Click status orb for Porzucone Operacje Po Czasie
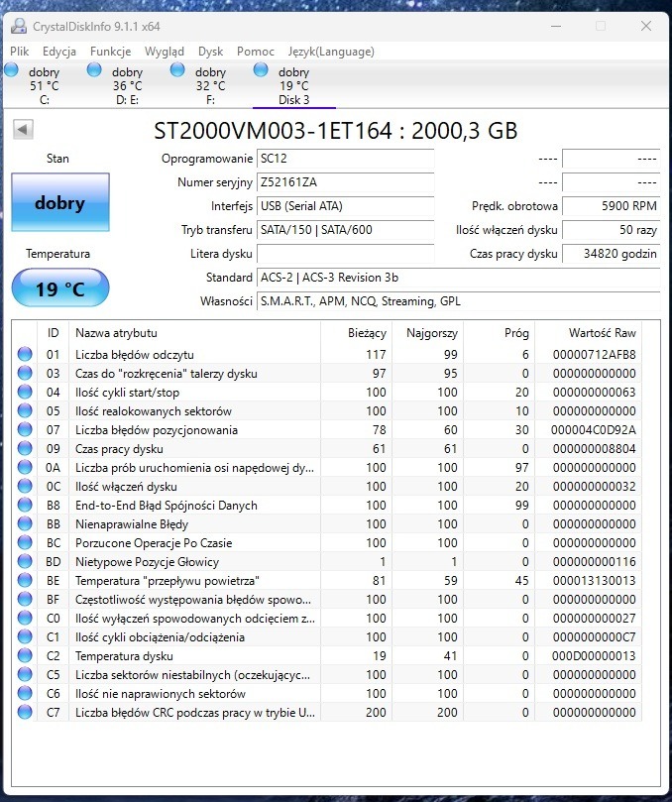Image resolution: width=672 pixels, height=802 pixels. [25, 542]
